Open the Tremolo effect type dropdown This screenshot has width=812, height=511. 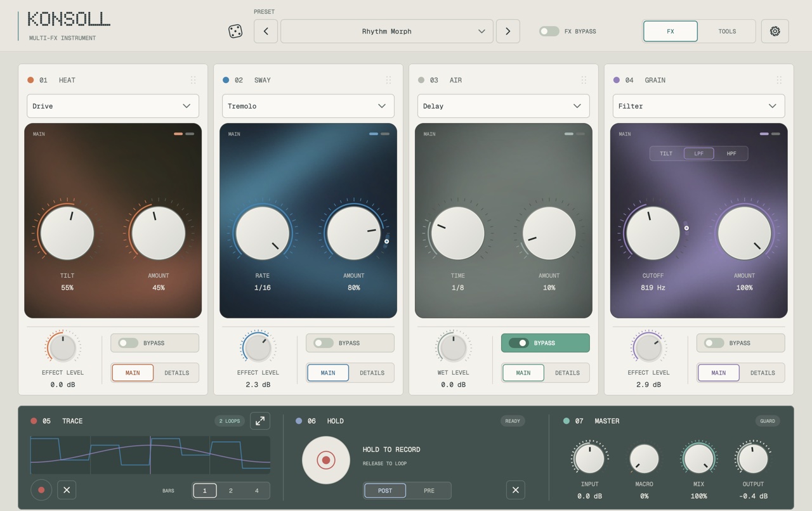point(308,106)
